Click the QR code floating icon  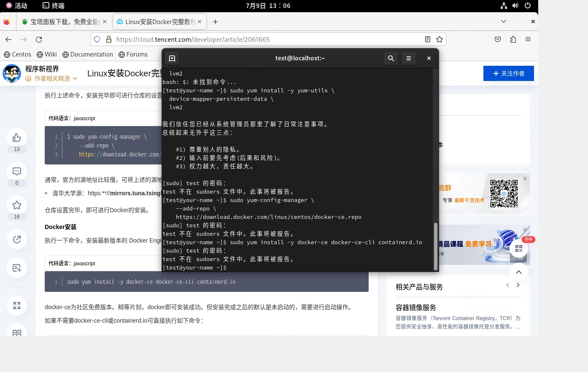point(519,249)
